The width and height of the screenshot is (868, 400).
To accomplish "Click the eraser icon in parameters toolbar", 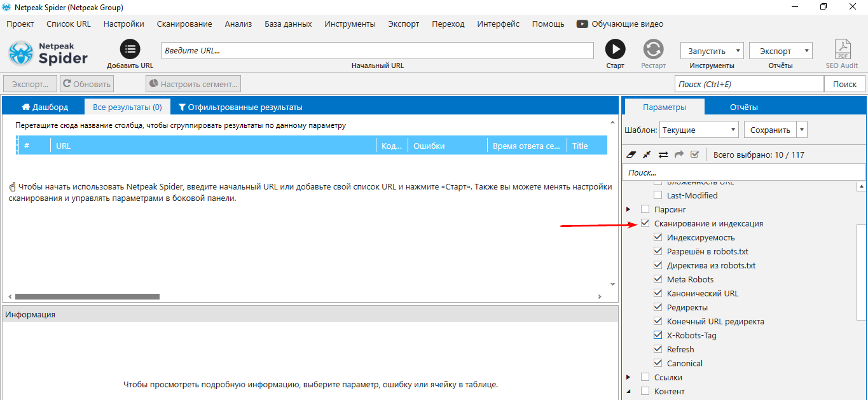I will [631, 154].
